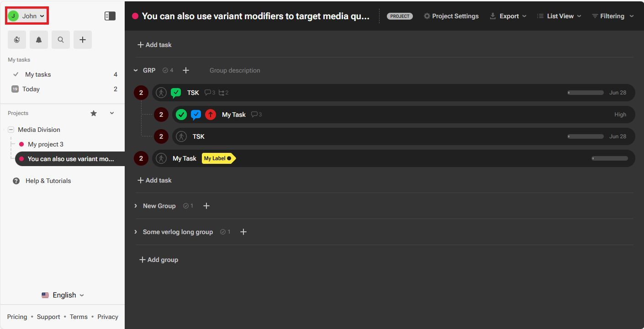Collapse the Media Division tree node

[x=11, y=130]
